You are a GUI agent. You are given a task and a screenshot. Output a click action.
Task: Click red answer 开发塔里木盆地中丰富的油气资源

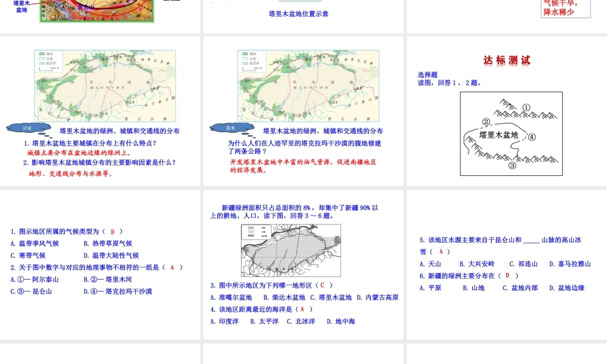(x=303, y=166)
